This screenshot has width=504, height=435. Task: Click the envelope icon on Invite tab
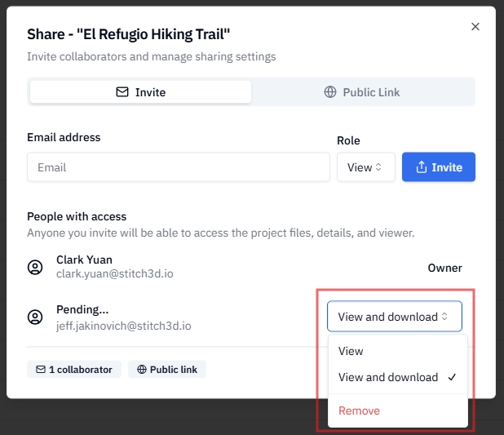(x=122, y=92)
